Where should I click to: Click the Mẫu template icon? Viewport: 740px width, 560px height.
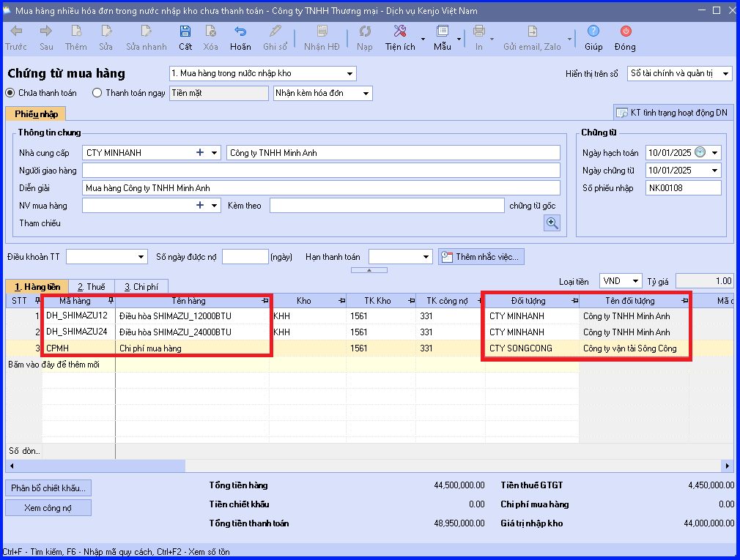click(x=443, y=31)
